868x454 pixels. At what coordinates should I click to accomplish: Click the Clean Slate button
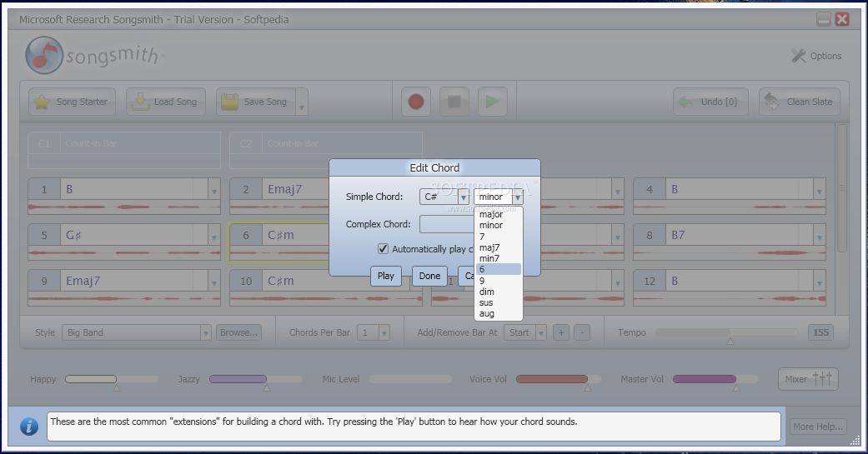800,102
